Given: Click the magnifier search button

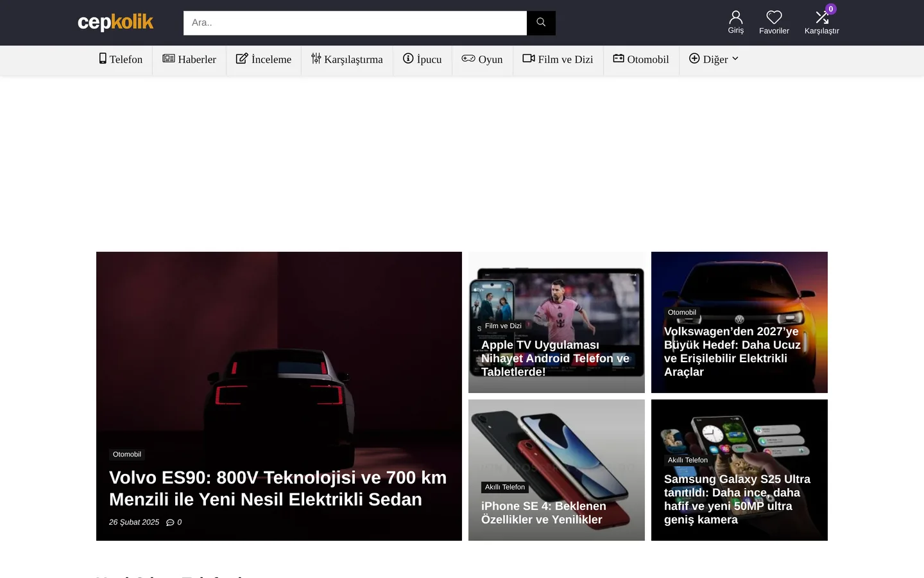Looking at the screenshot, I should [541, 22].
